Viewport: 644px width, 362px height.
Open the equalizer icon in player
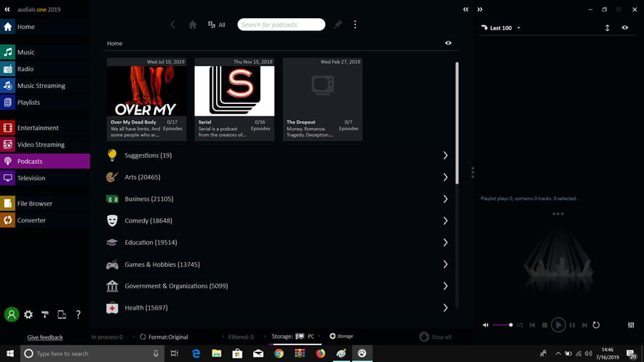pos(631,325)
